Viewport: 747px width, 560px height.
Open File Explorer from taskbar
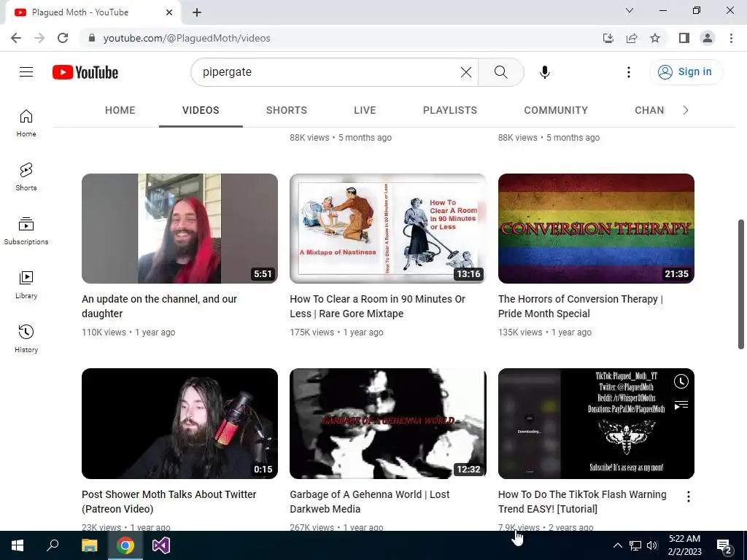click(89, 545)
